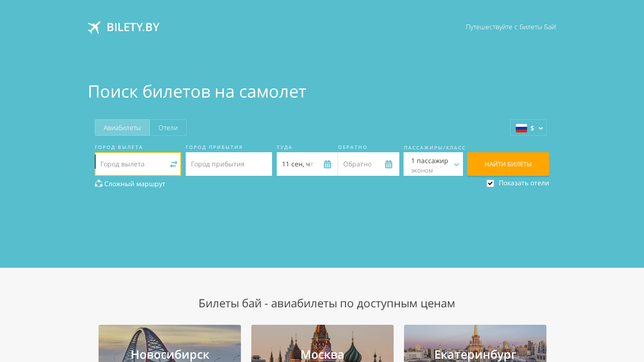Screen dimensions: 644x362
Task: Open the currency and language dropdown arrow
Action: coord(541,128)
